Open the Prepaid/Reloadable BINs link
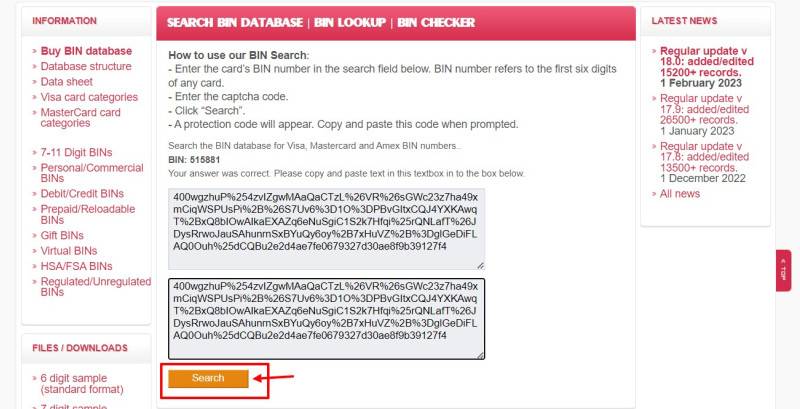The width and height of the screenshot is (800, 409). (x=88, y=214)
